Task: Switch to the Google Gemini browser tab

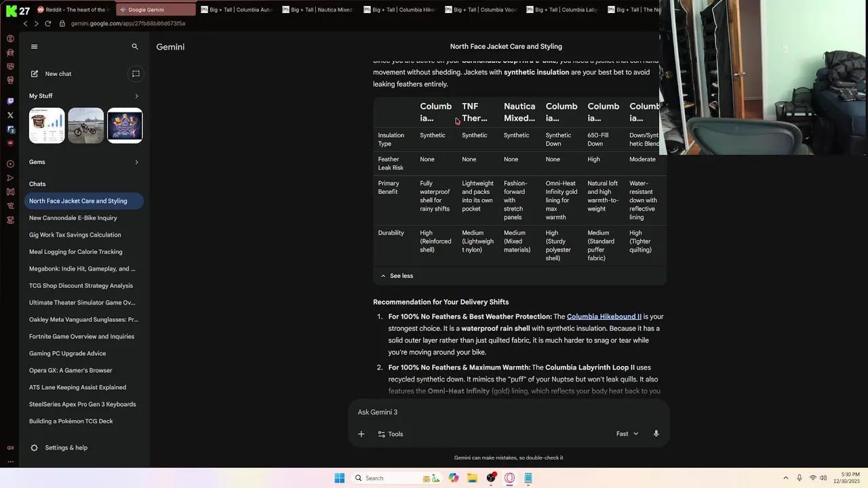Action: 155,9
